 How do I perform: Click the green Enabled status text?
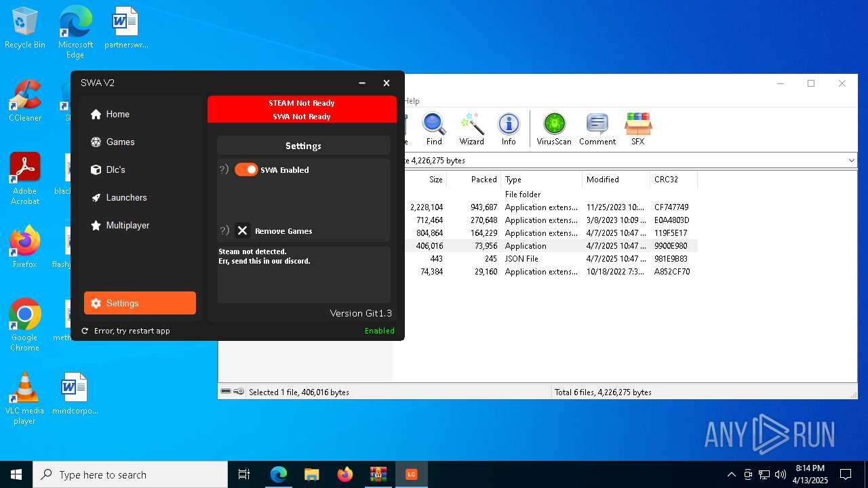coord(379,331)
